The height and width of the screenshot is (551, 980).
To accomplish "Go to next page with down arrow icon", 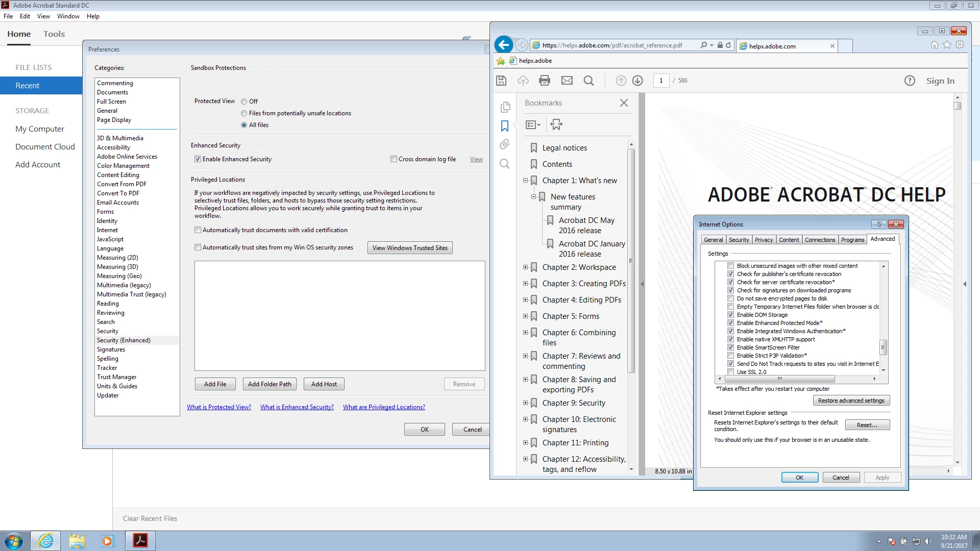I will click(x=638, y=81).
